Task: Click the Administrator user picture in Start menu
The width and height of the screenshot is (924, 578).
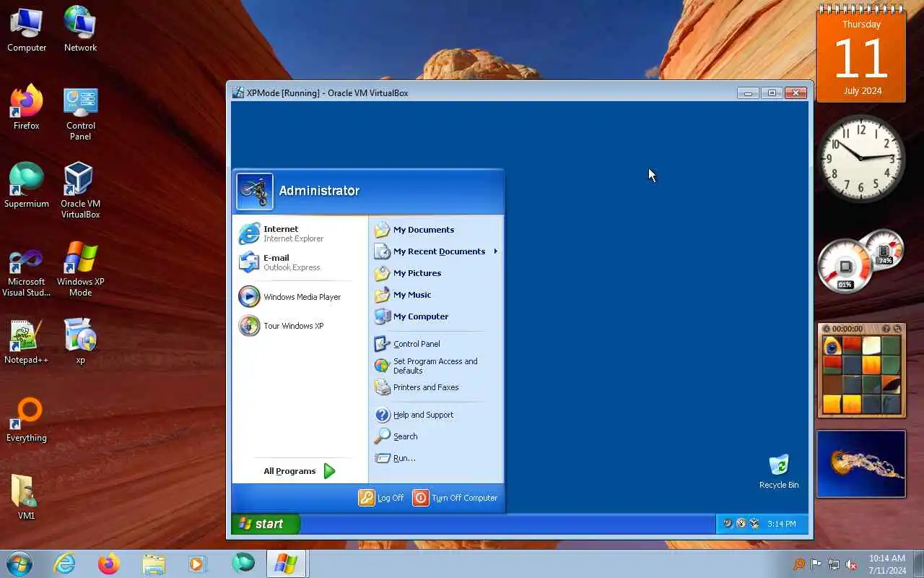Action: point(255,191)
